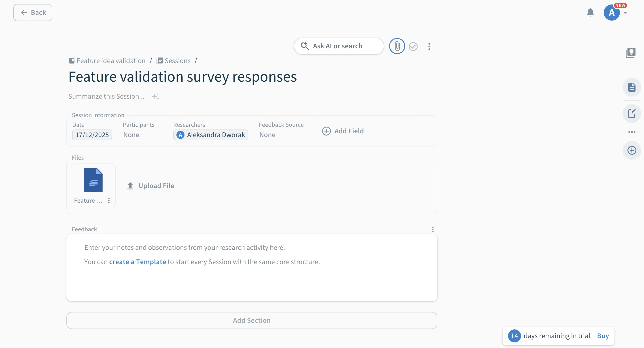Open the Sessions breadcrumb
Viewport: 644px width, 348px height.
(x=177, y=61)
